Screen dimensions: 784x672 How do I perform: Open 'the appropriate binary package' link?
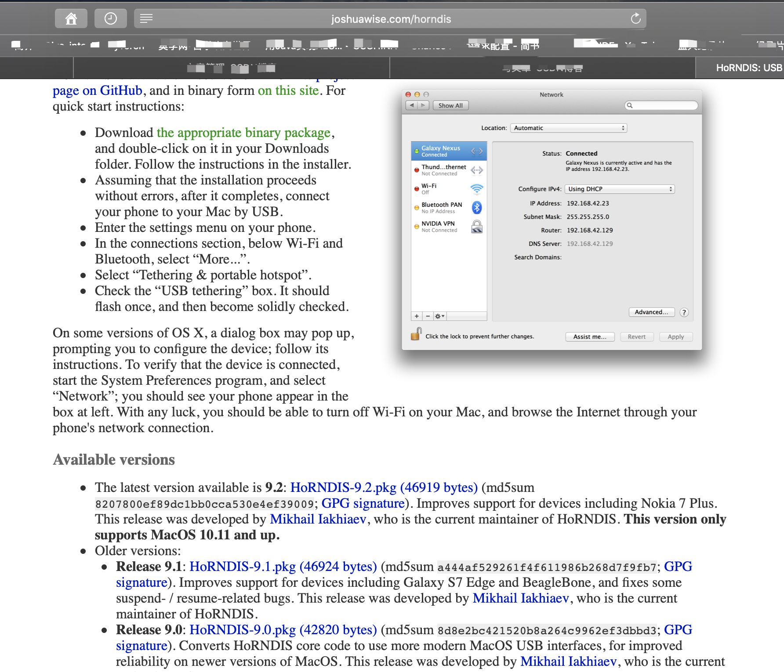[x=244, y=133]
